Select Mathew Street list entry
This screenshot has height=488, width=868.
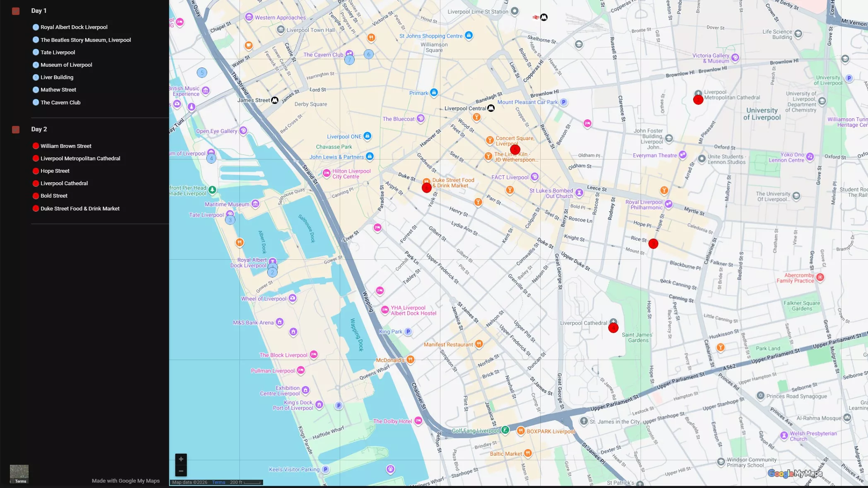(x=58, y=90)
